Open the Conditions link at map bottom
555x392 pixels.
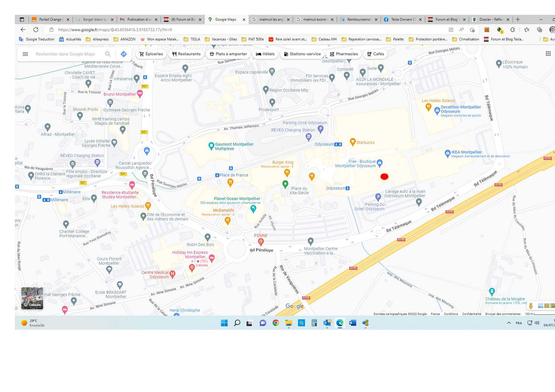pos(451,314)
